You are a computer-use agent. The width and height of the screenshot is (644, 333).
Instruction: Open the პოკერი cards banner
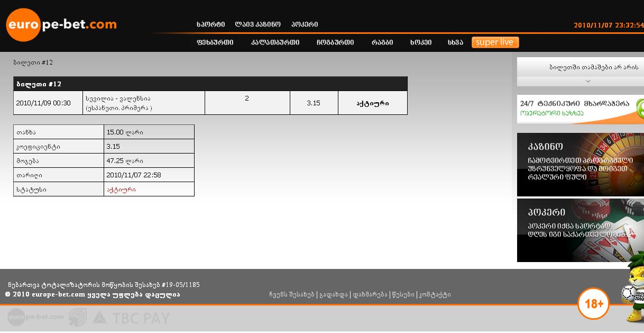click(581, 230)
